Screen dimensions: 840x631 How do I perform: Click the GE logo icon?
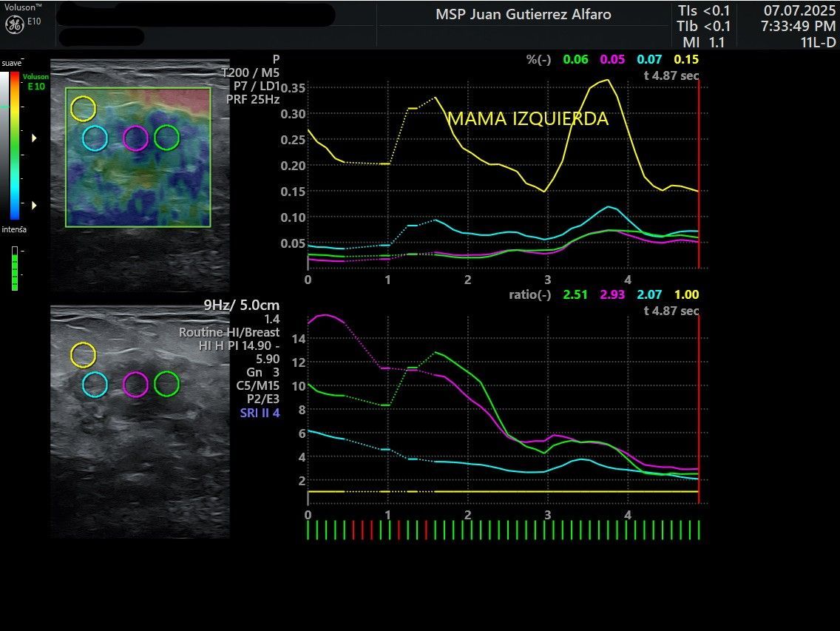15,24
